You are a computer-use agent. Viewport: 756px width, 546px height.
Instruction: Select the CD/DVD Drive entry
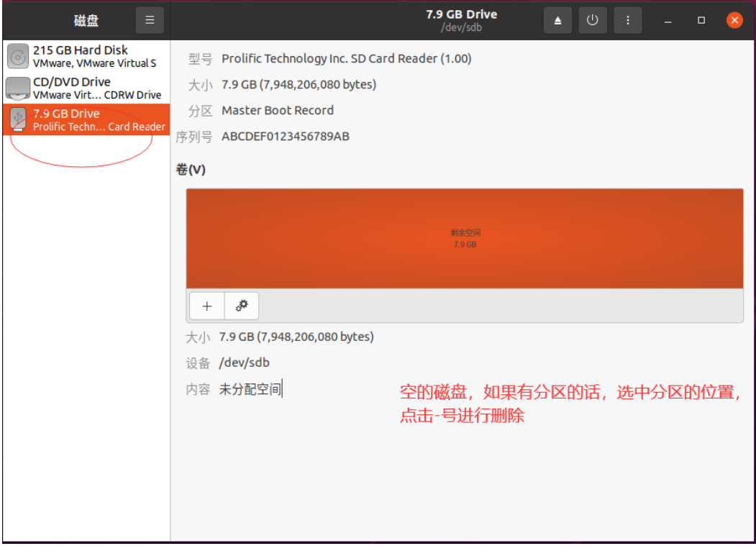point(86,88)
